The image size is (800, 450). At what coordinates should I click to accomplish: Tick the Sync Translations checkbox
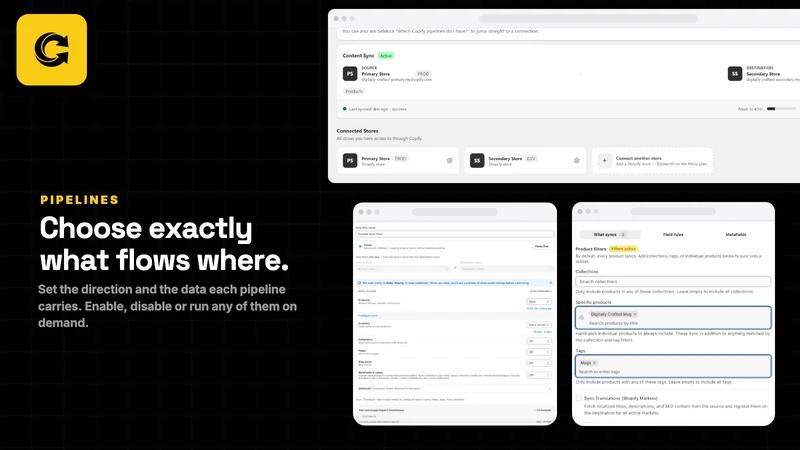579,398
